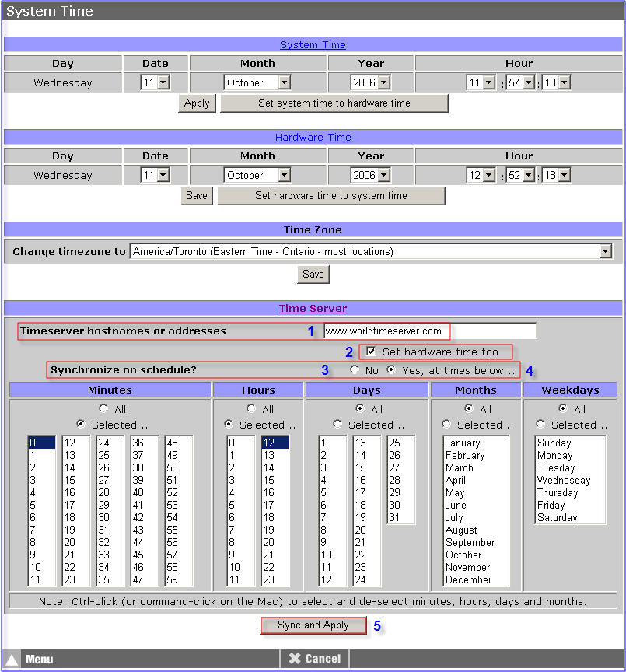This screenshot has width=626, height=672.
Task: Click Set hardware time to system time
Action: pyautogui.click(x=331, y=195)
